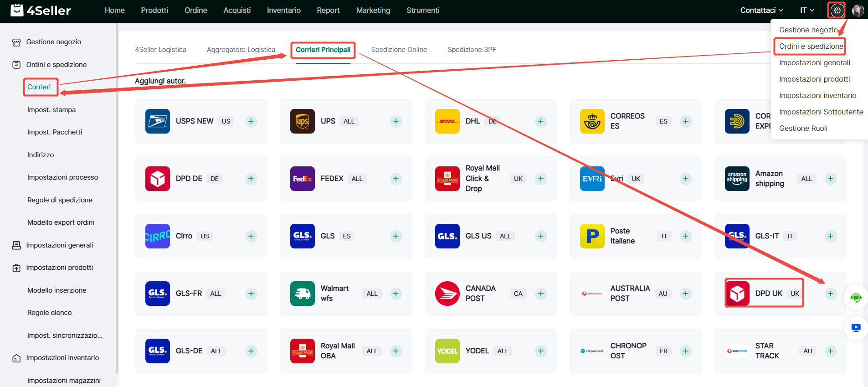Open the Strumenti menu
Screen dimensions: 868x387
click(x=423, y=10)
